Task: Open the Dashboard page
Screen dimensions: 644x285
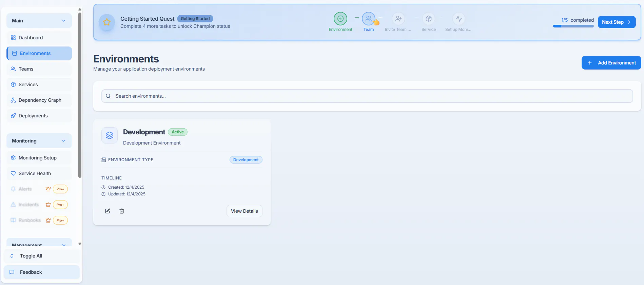Action: tap(39, 38)
